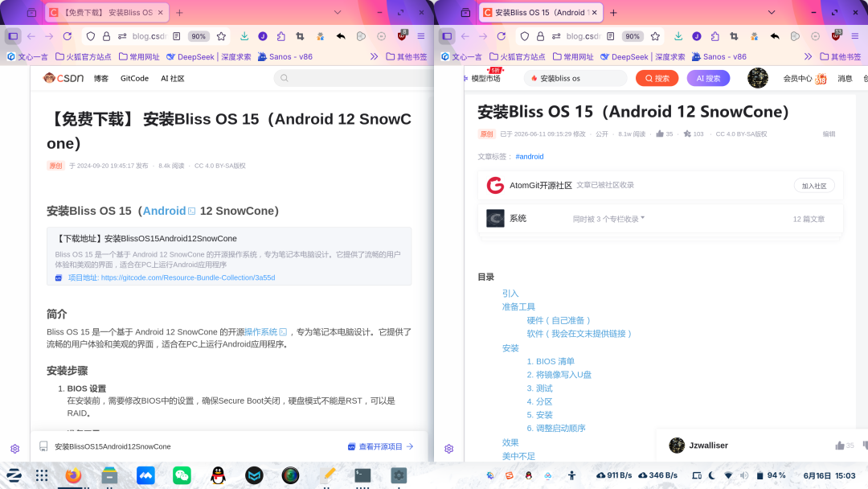Click the CSDN search field in left window
The width and height of the screenshot is (868, 489).
click(x=353, y=78)
